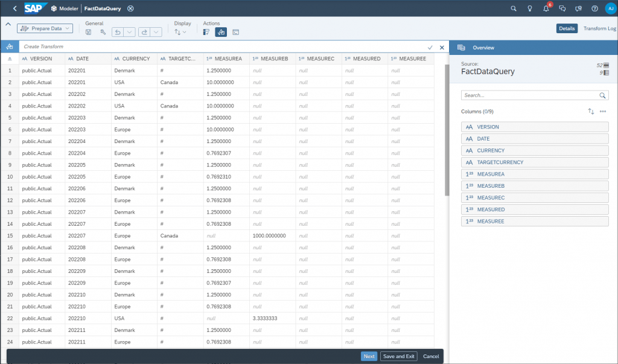Expand the Redo history dropdown arrow

tap(156, 33)
